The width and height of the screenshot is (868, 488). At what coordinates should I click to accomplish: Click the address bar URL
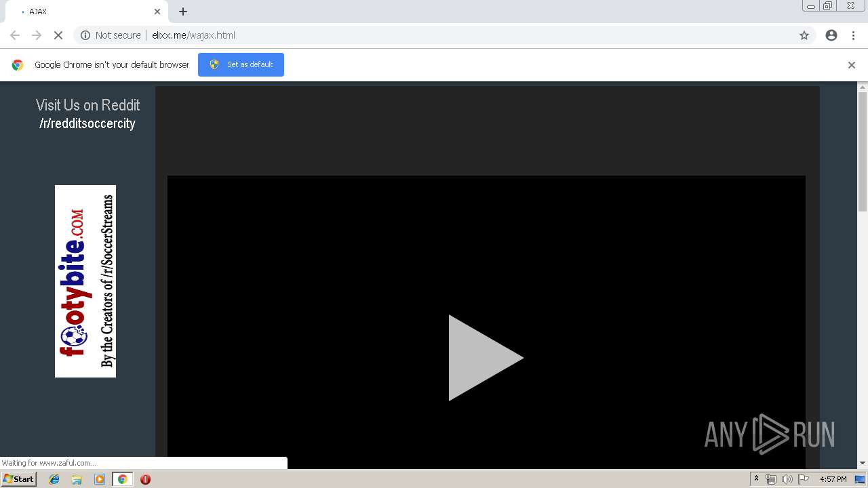coord(193,35)
